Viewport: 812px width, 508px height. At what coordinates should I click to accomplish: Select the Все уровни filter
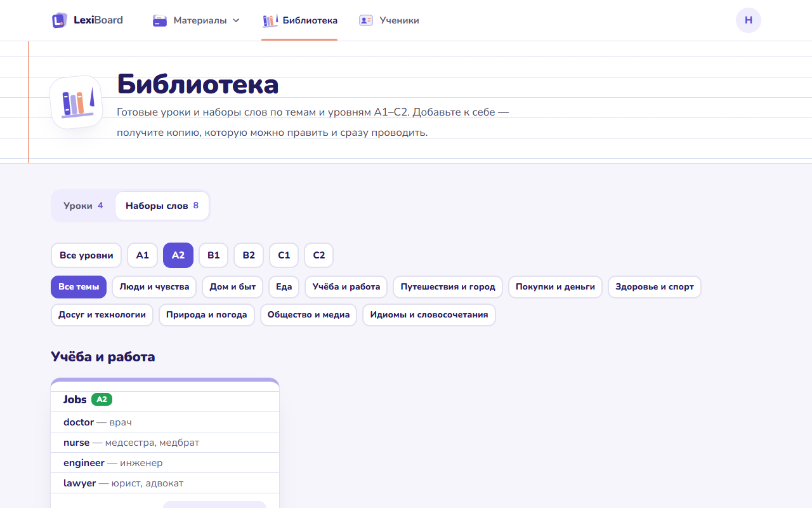pyautogui.click(x=86, y=255)
